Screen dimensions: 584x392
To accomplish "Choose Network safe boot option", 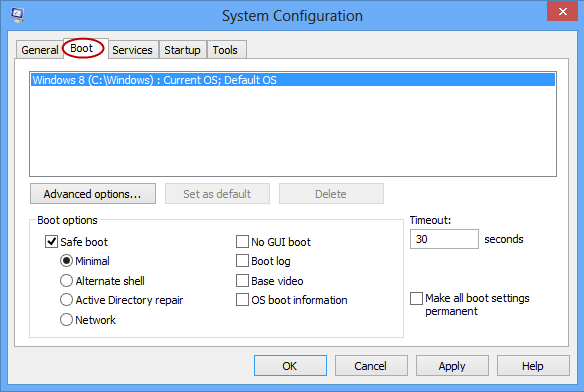I will [66, 320].
